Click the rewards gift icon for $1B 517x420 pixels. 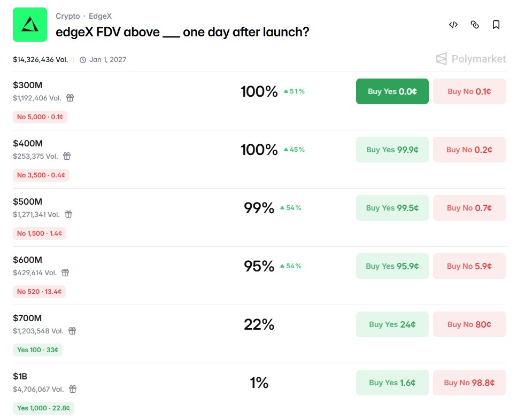coord(73,389)
